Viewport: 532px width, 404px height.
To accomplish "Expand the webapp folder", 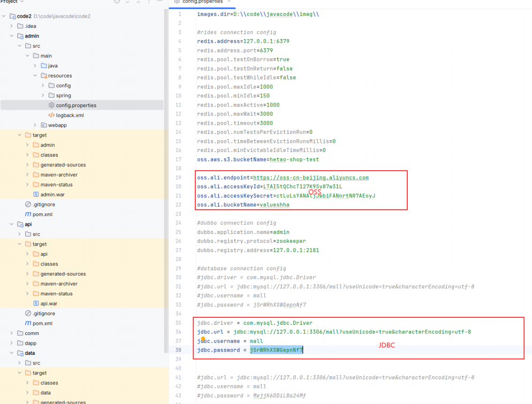I will [x=35, y=125].
